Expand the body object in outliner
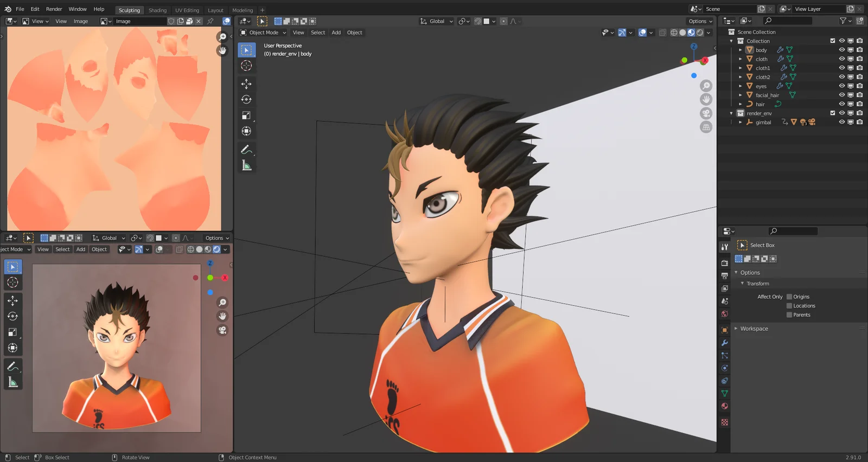 click(x=741, y=50)
